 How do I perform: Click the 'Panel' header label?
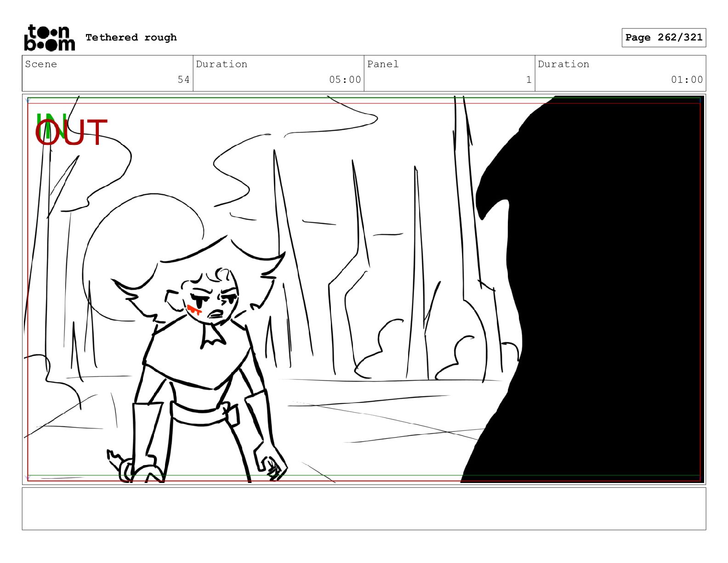(x=383, y=64)
